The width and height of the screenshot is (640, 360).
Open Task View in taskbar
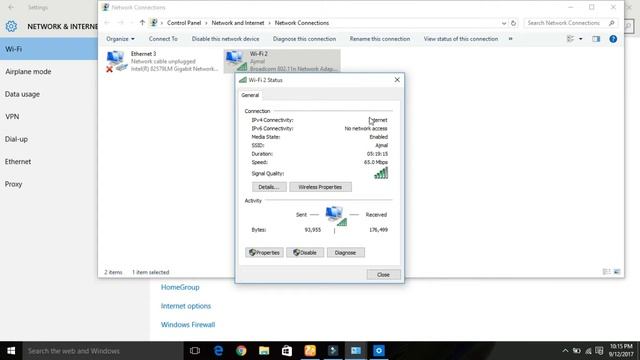[195, 351]
